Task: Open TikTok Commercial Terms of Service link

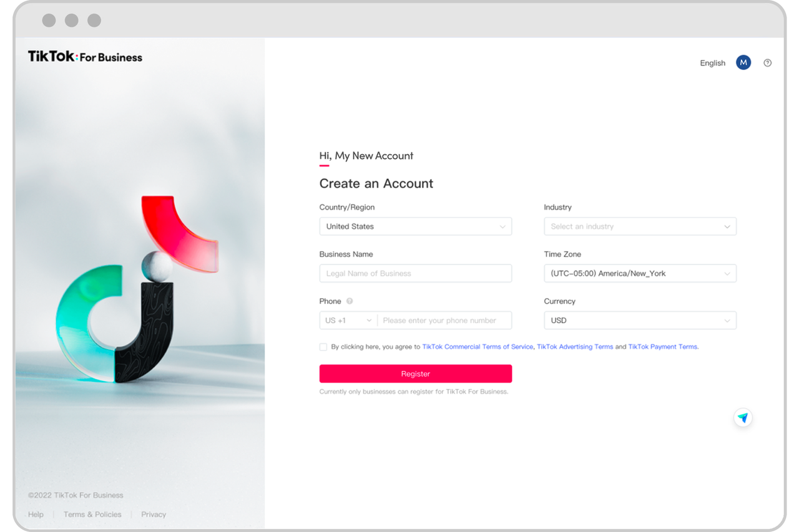Action: [x=478, y=347]
